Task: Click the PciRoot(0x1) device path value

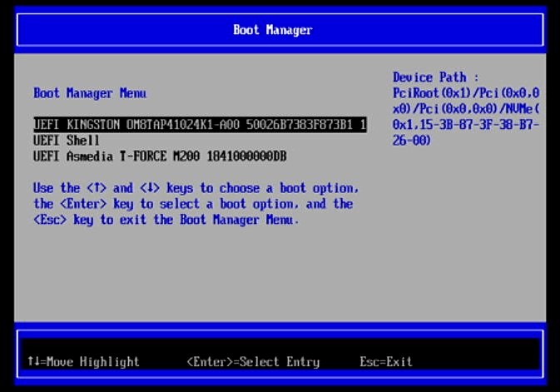Action: click(466, 117)
